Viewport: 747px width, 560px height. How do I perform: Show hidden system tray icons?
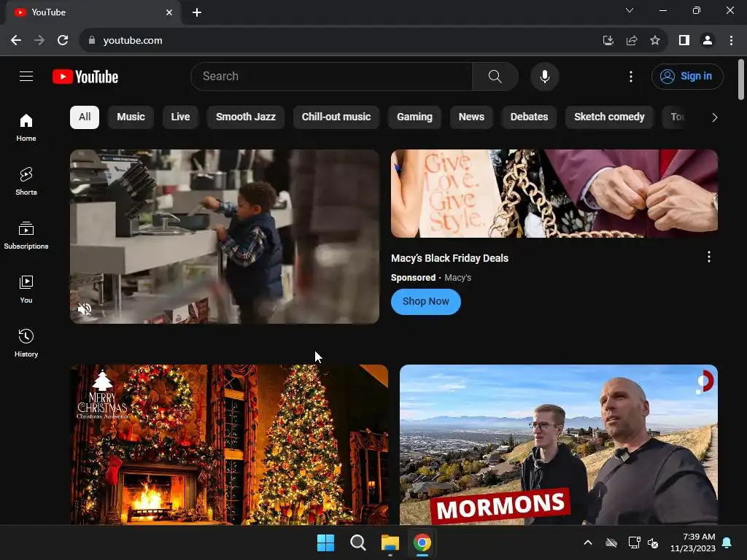[x=588, y=542]
